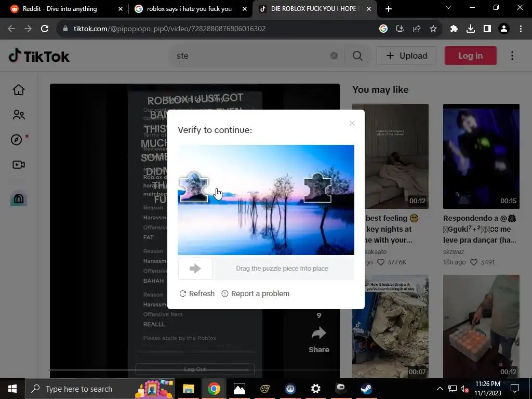Close the Reddit tab
The height and width of the screenshot is (399, 532).
pos(121,9)
